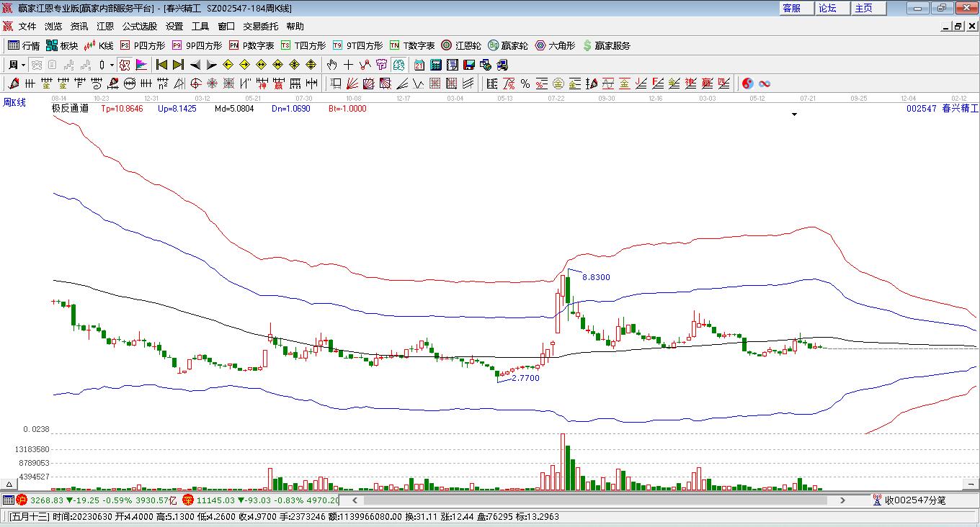Click stock name 002547 春兴精工
This screenshot has height=527, width=980.
pos(943,109)
